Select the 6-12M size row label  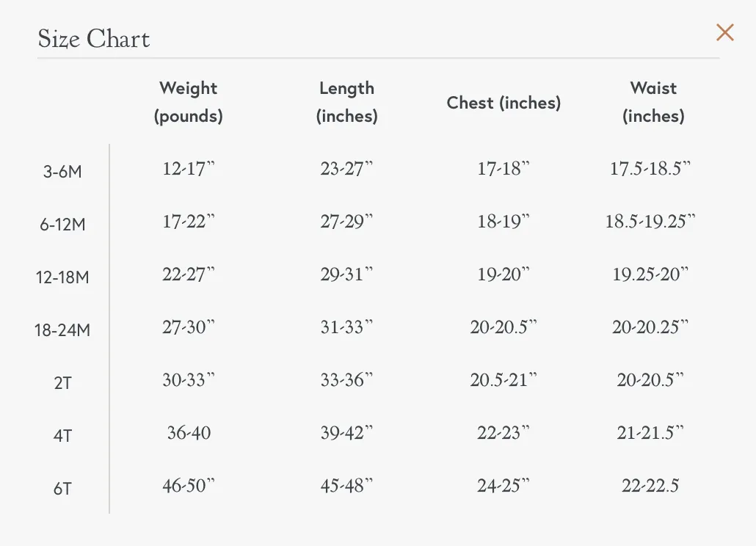coord(62,225)
